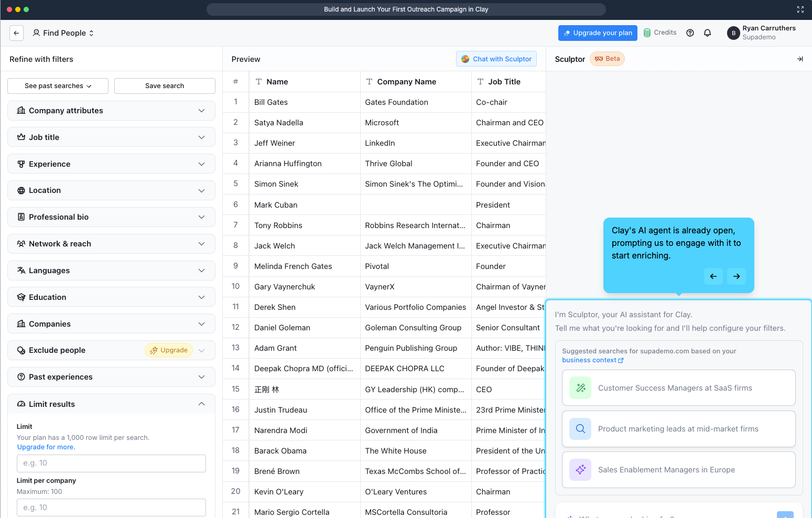812x518 pixels.
Task: Expand Network & reach filter
Action: point(111,244)
